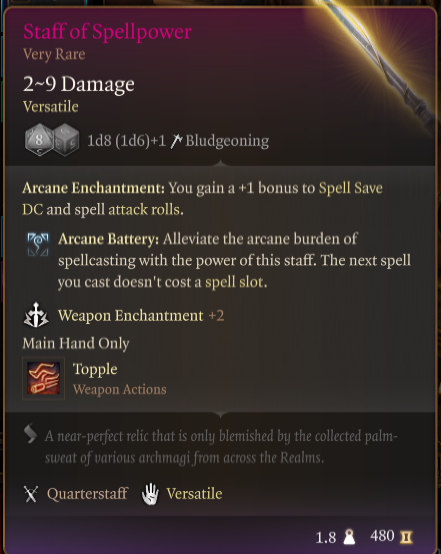This screenshot has height=554, width=441.
Task: Click the attack rolls keyword link
Action: [144, 210]
